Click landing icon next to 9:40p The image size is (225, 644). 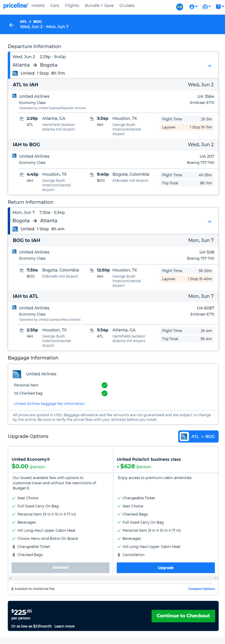click(x=92, y=174)
